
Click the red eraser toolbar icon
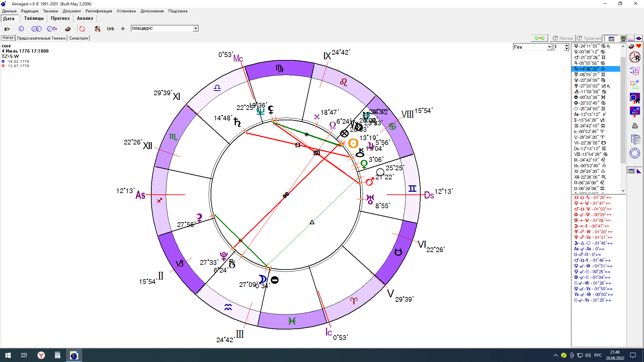[x=68, y=29]
